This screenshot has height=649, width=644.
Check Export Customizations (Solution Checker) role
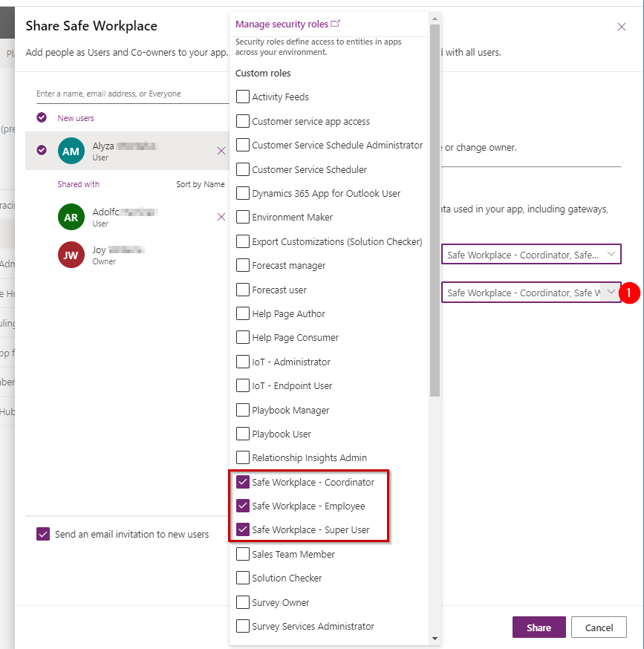pos(243,241)
